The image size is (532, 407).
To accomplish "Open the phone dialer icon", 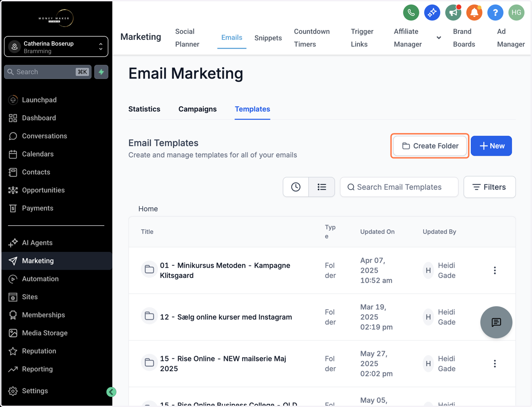I will [411, 13].
